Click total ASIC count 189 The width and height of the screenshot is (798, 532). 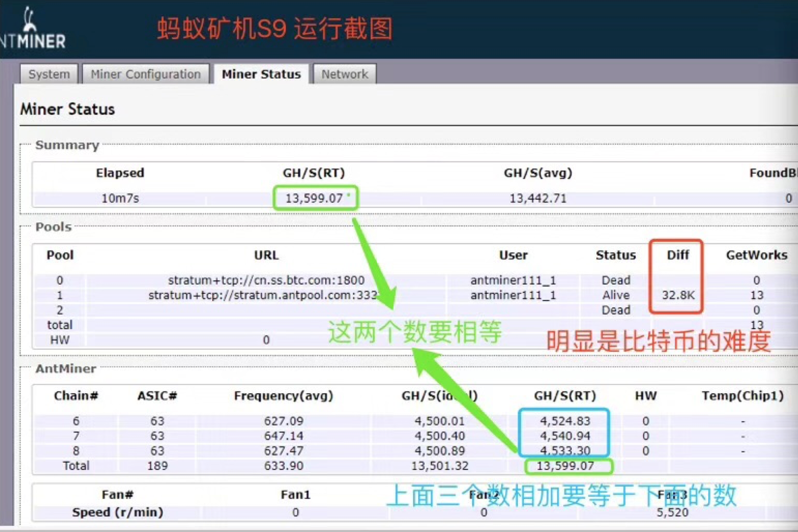157,466
